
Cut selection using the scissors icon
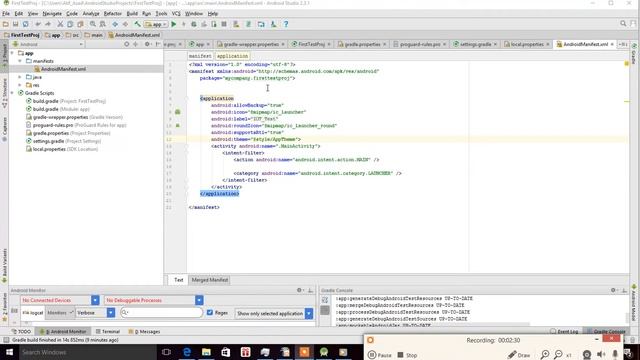click(x=60, y=24)
